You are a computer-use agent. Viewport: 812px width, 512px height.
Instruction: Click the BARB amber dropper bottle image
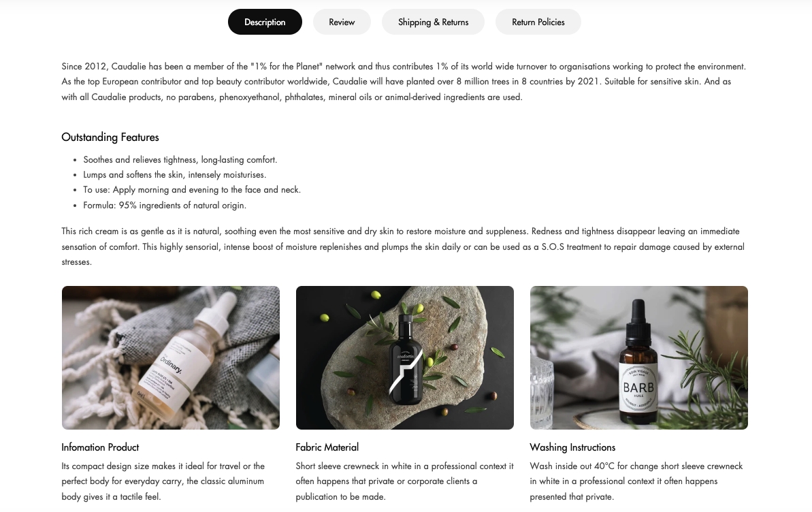click(x=638, y=357)
